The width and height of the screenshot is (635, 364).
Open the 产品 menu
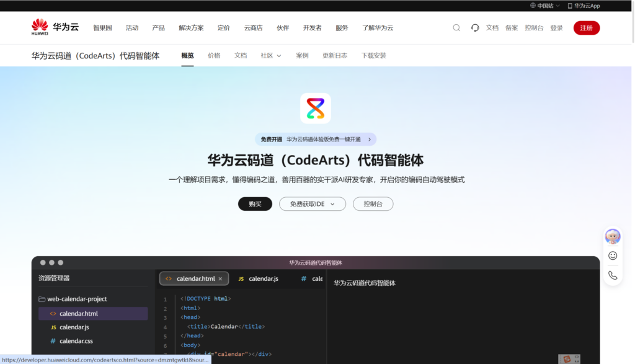158,27
